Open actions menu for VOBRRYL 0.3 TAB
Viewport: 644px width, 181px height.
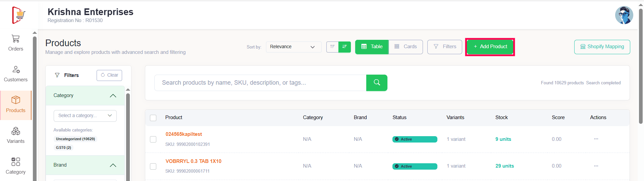point(596,166)
